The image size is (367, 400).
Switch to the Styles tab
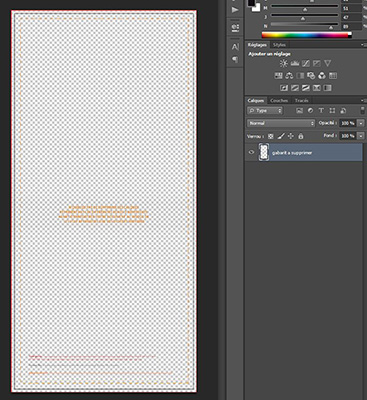pos(279,45)
